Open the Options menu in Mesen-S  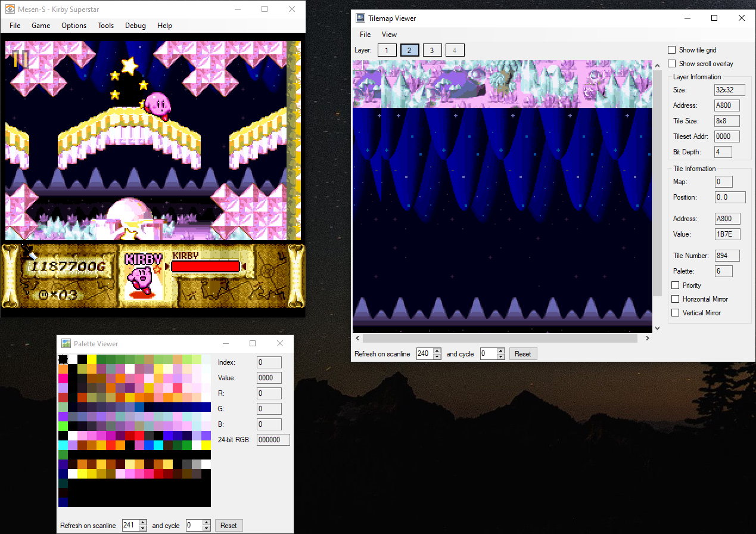pos(74,26)
